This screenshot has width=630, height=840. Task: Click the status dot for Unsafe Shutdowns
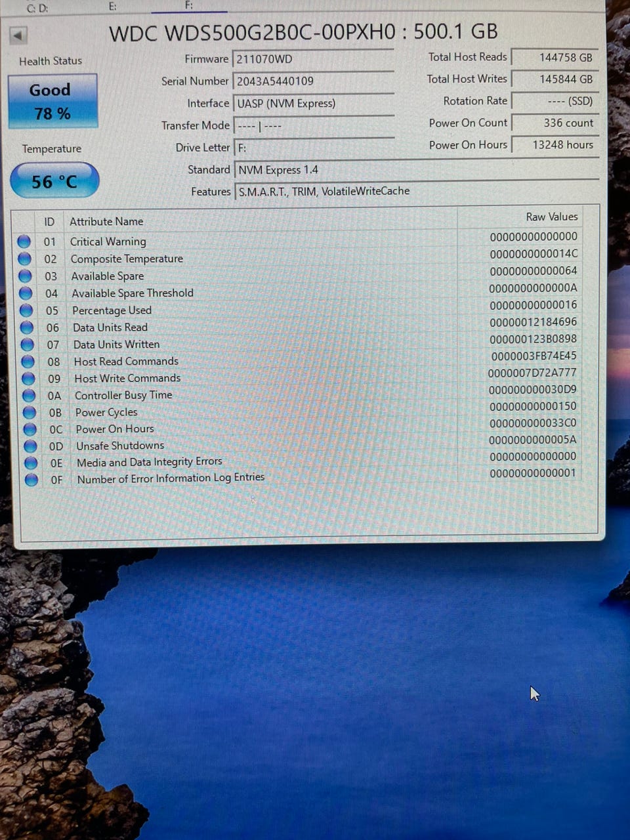click(30, 446)
